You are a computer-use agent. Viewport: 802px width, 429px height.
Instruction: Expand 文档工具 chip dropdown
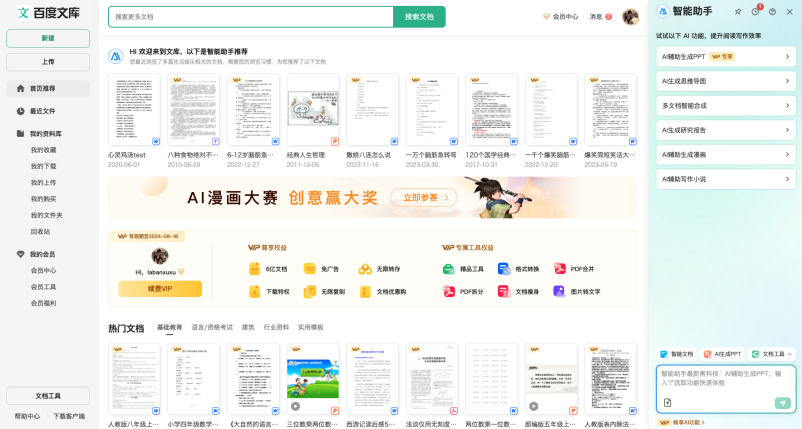(772, 354)
